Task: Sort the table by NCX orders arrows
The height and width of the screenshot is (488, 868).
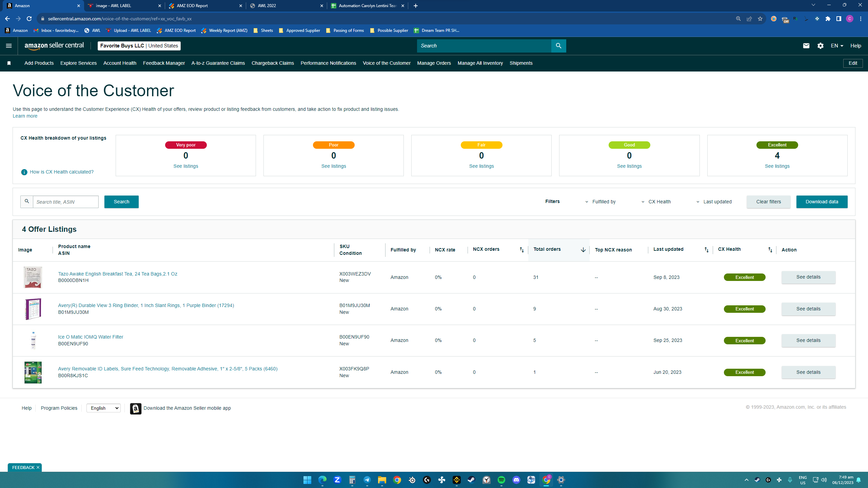Action: pos(522,250)
